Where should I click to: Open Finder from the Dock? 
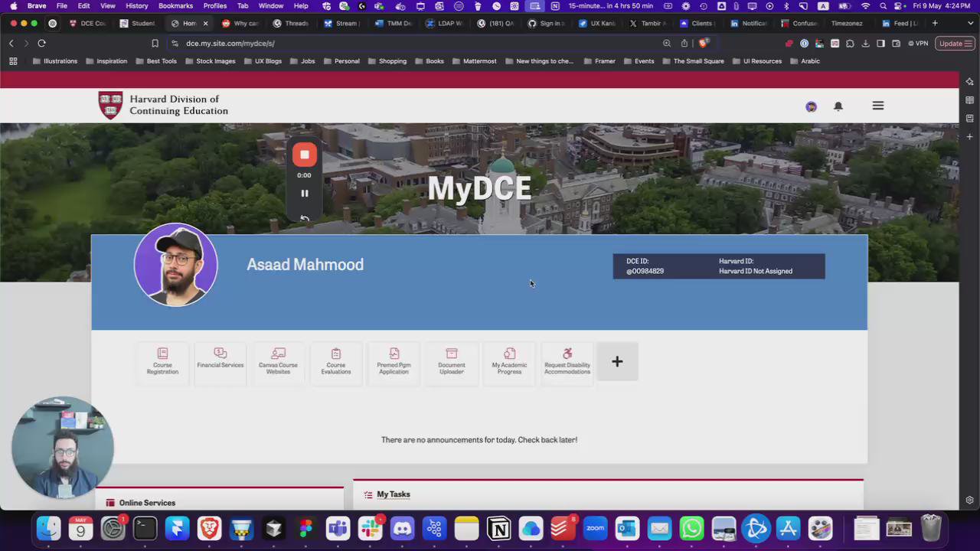tap(48, 529)
